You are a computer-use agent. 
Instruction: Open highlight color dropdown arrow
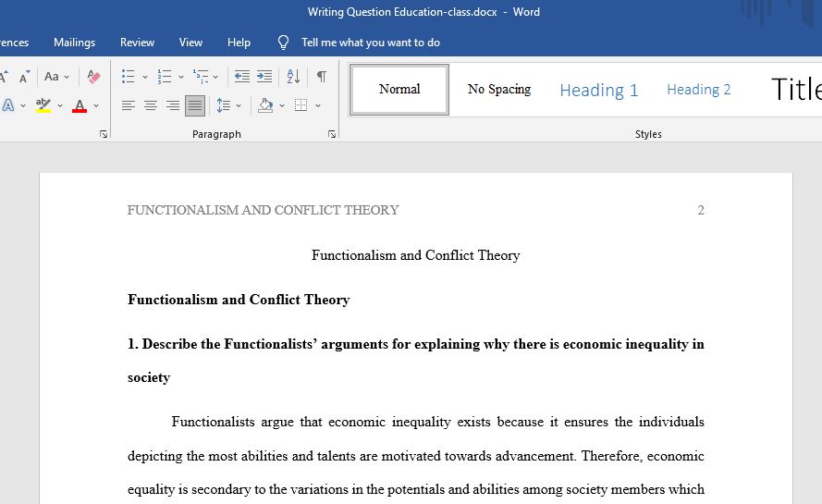[60, 106]
